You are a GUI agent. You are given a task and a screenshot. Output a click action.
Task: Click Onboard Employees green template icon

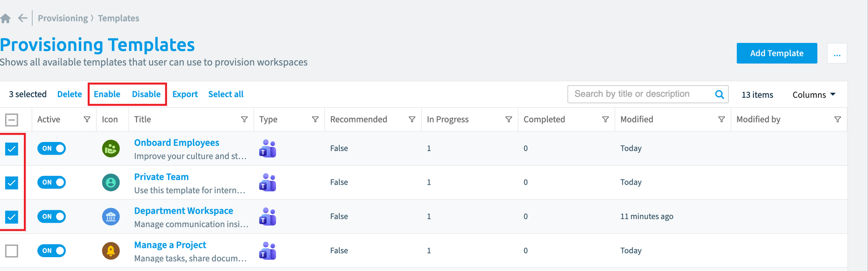[111, 149]
